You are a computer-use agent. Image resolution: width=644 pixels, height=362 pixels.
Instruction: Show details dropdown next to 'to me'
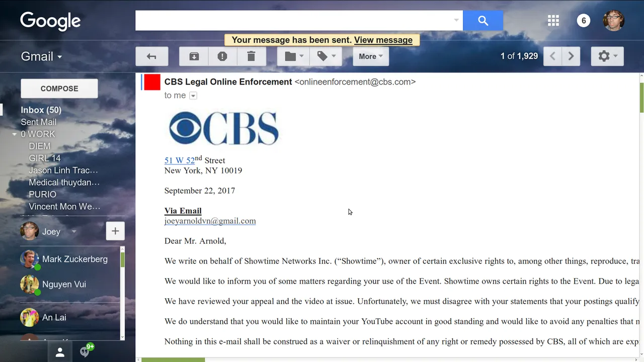click(193, 96)
